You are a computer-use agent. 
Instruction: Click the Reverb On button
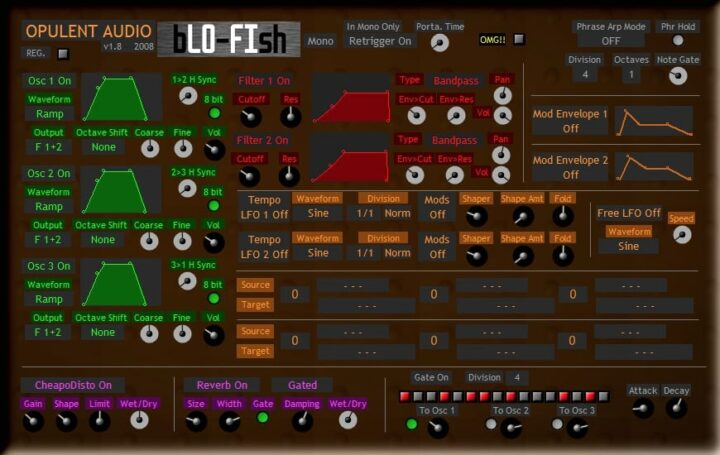click(x=221, y=385)
